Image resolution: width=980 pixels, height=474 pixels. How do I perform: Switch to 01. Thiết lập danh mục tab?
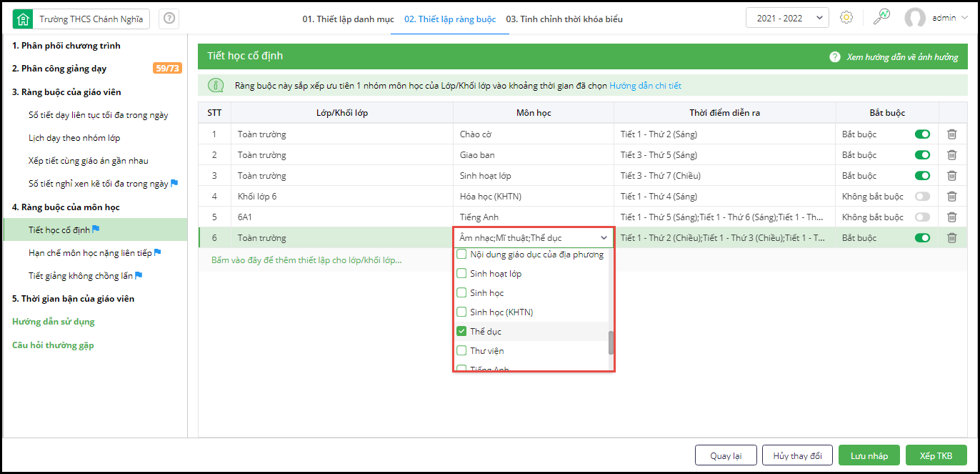pos(348,19)
